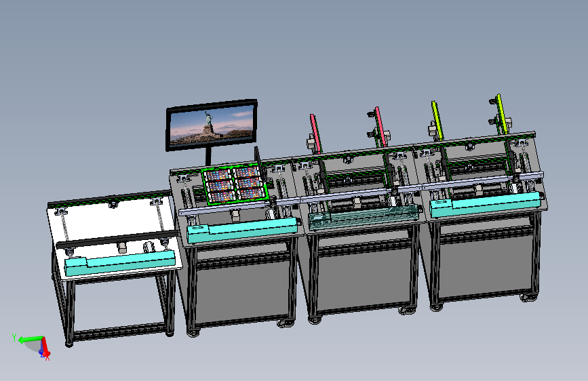
Task: Click the monitor's black support pole
Action: [x=208, y=157]
